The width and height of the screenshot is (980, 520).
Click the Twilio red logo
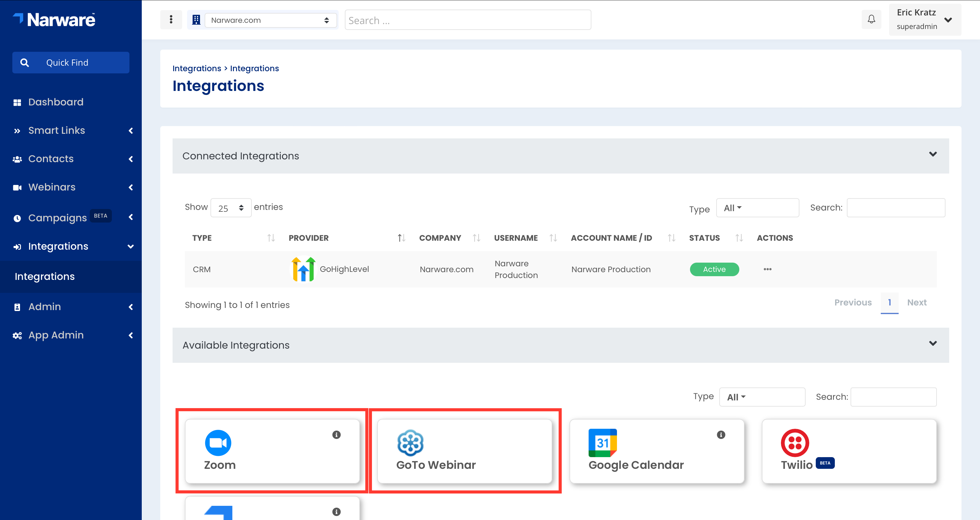tap(795, 443)
